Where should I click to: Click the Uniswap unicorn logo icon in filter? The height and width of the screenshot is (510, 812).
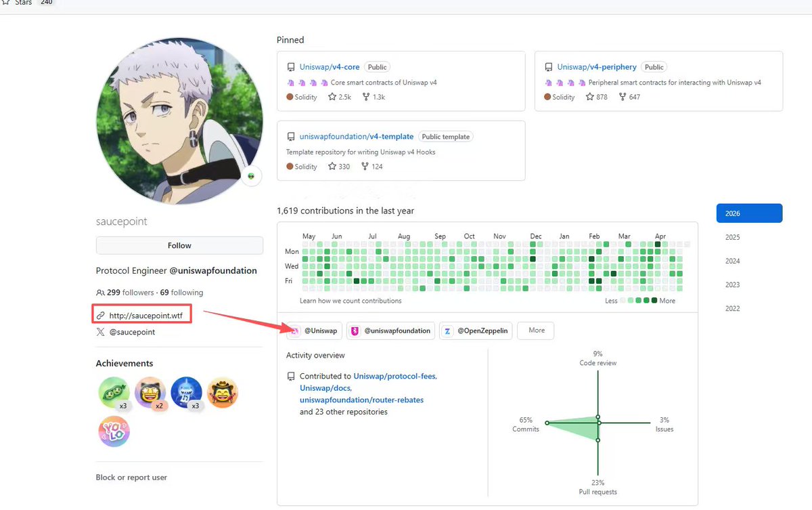coord(296,331)
